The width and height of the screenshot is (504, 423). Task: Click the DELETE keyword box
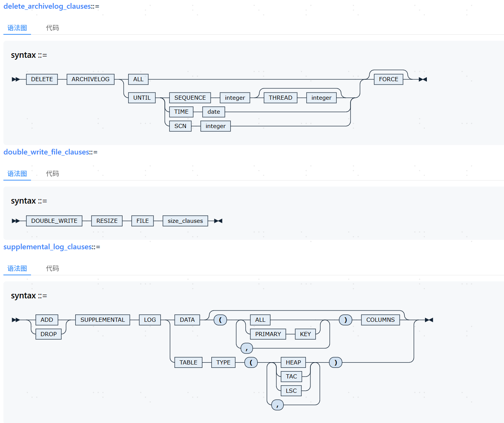(x=42, y=79)
